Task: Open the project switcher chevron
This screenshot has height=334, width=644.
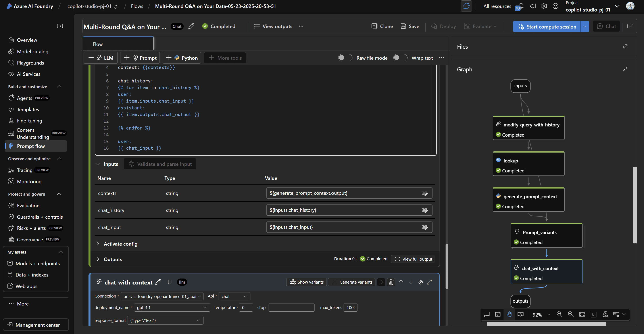Action: pyautogui.click(x=617, y=6)
